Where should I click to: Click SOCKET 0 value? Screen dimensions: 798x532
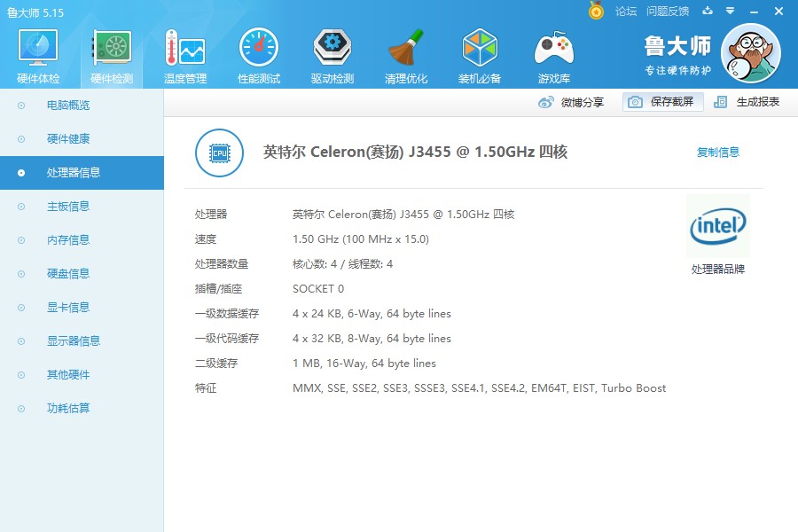tap(318, 289)
